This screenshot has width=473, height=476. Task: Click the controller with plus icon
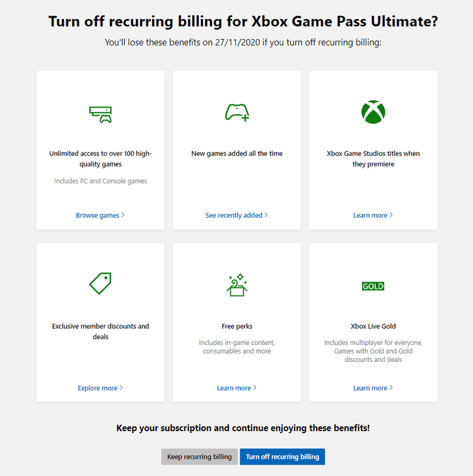(237, 113)
